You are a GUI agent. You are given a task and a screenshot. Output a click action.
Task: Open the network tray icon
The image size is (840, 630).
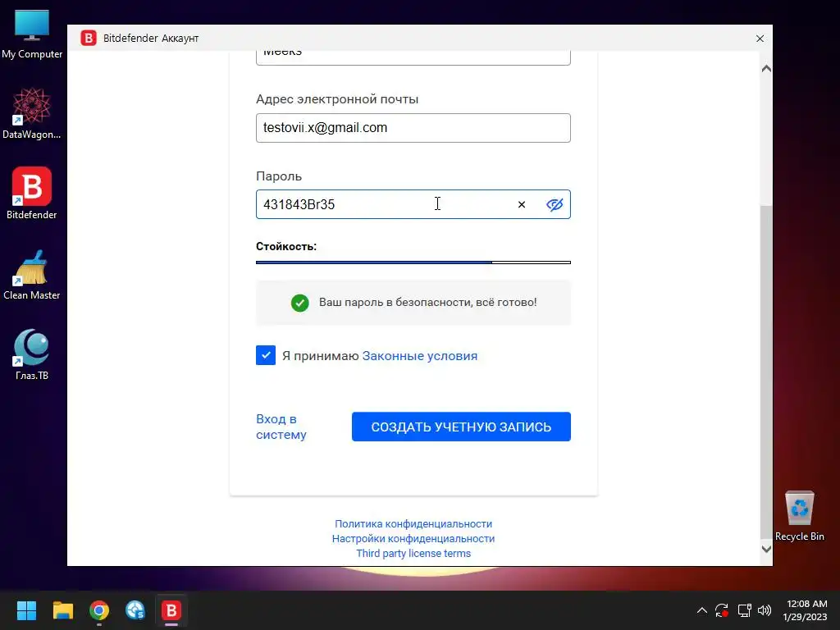point(744,610)
